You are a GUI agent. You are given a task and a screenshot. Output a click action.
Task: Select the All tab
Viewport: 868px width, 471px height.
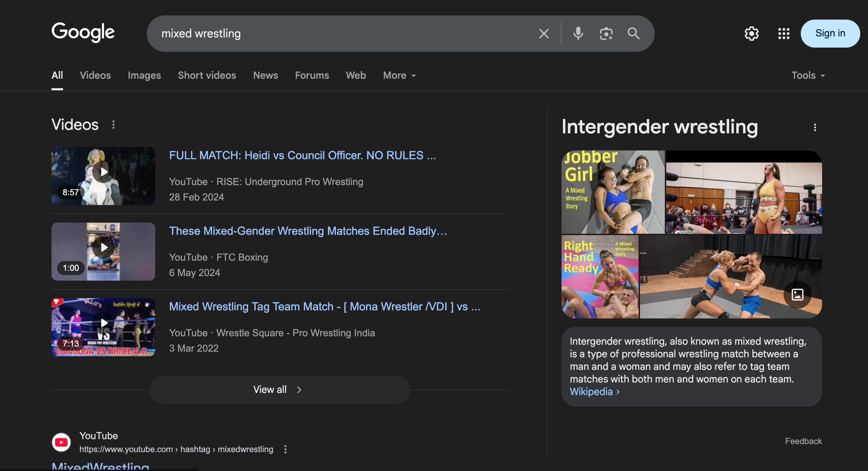(x=57, y=76)
